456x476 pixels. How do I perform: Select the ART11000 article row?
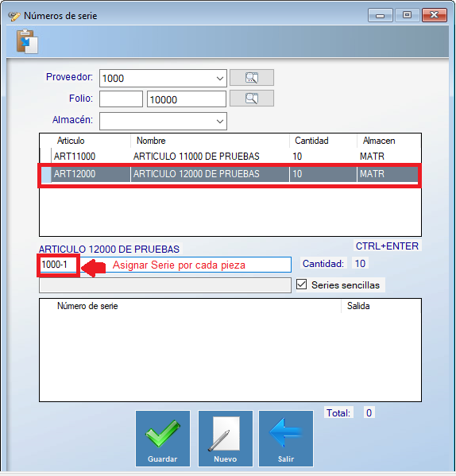coord(230,157)
